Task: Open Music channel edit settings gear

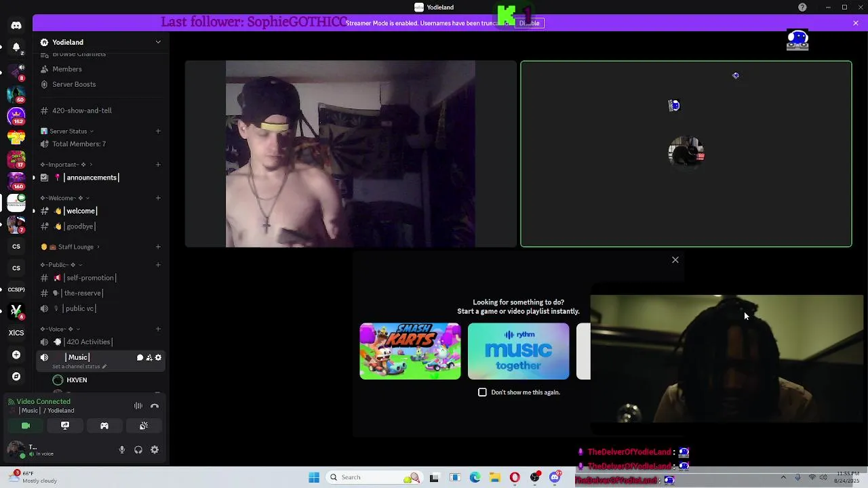Action: 159,358
